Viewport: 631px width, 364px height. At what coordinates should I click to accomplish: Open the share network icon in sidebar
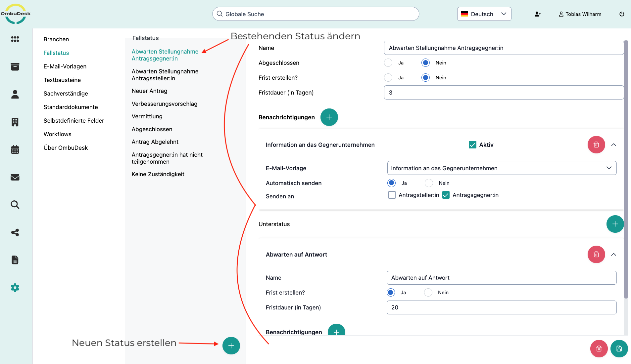(15, 232)
